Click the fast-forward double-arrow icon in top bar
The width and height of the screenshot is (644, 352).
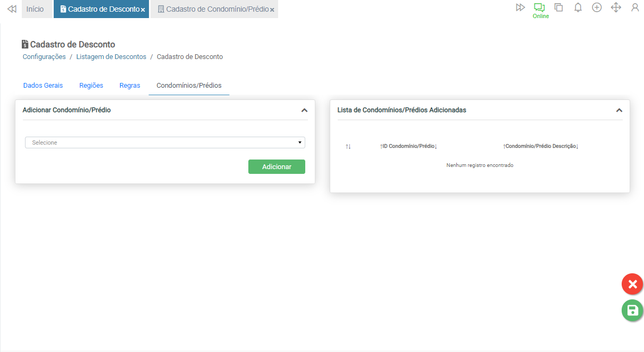tap(520, 7)
